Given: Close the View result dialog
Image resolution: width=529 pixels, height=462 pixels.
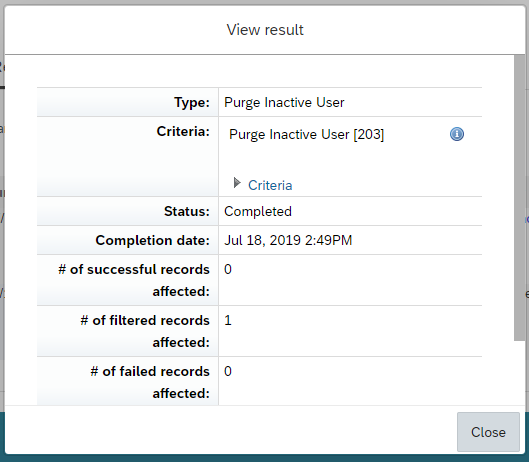Looking at the screenshot, I should (x=488, y=432).
